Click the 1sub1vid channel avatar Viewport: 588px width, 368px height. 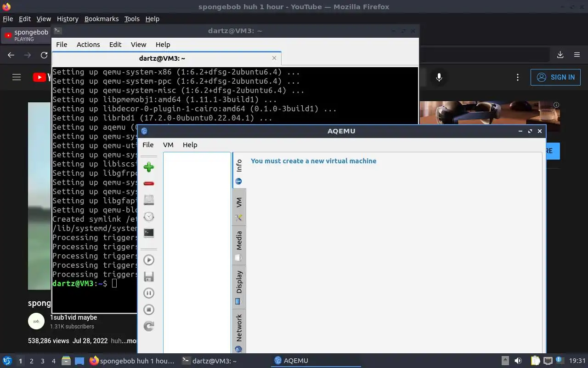[x=36, y=321]
